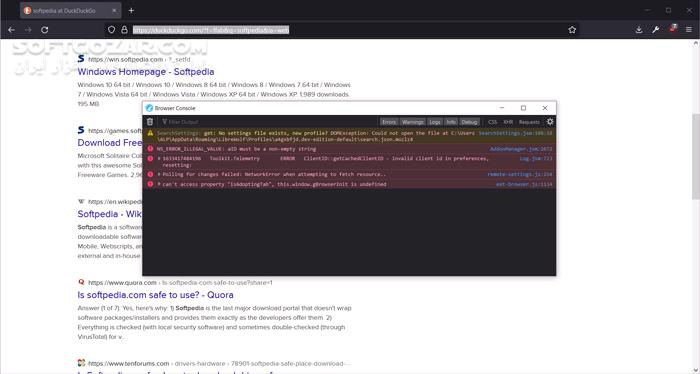The width and height of the screenshot is (700, 374).
Task: View site info via the padlock icon
Action: tap(125, 30)
